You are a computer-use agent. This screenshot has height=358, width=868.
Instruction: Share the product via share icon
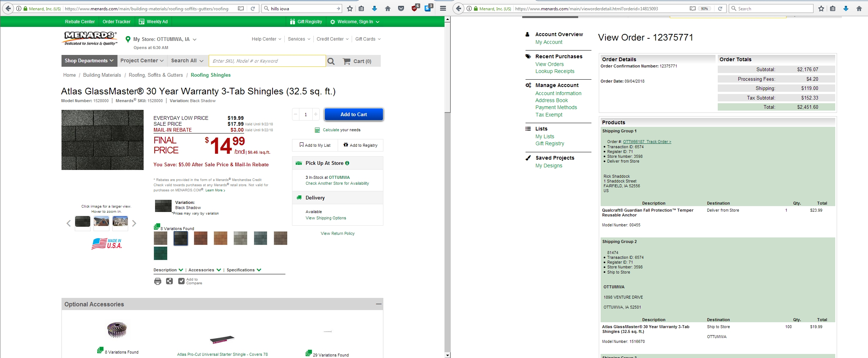[169, 281]
